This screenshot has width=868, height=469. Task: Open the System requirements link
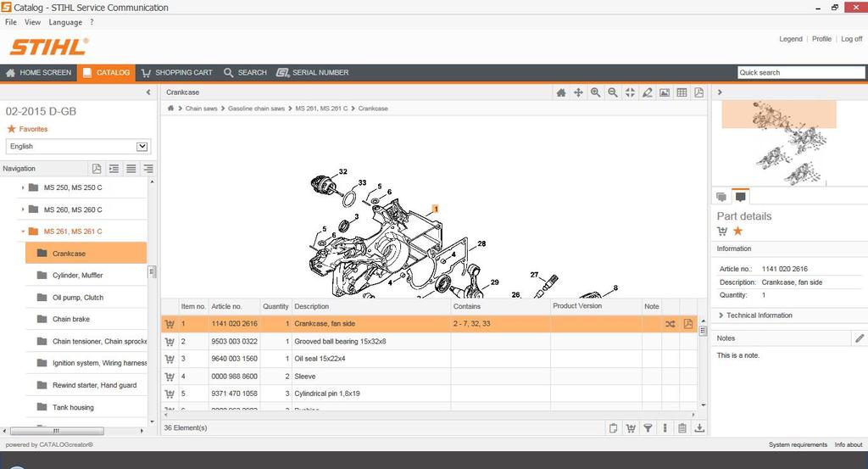798,444
